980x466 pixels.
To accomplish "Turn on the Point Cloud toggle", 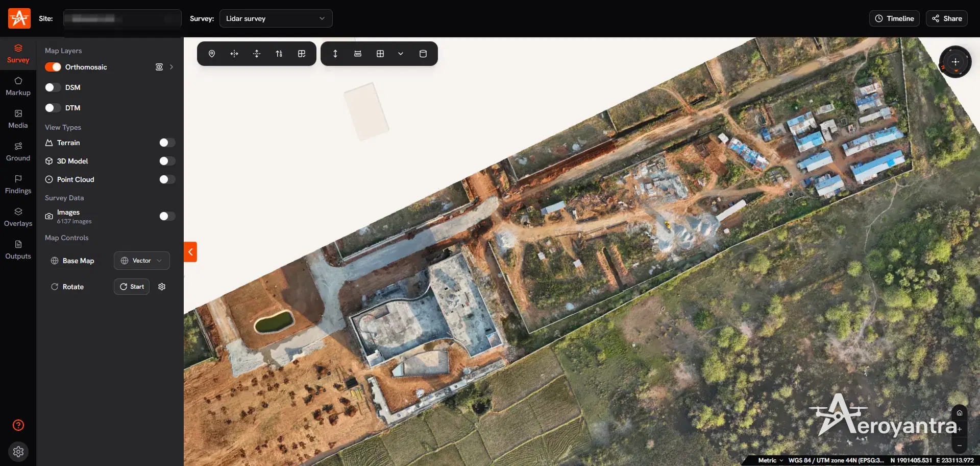I will click(167, 179).
